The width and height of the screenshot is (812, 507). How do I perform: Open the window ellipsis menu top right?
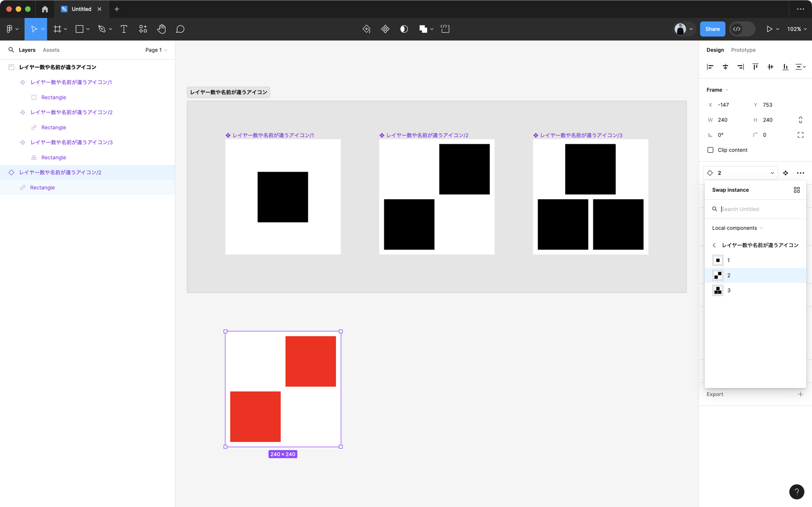[x=801, y=9]
